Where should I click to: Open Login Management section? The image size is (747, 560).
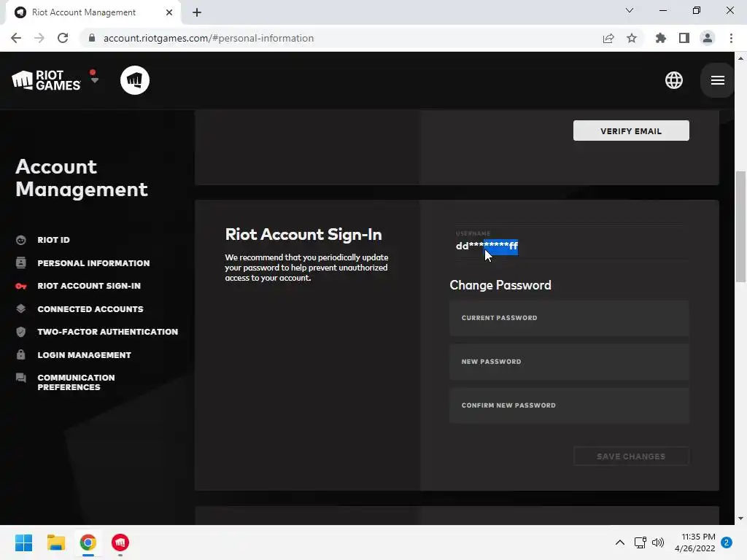pyautogui.click(x=85, y=355)
